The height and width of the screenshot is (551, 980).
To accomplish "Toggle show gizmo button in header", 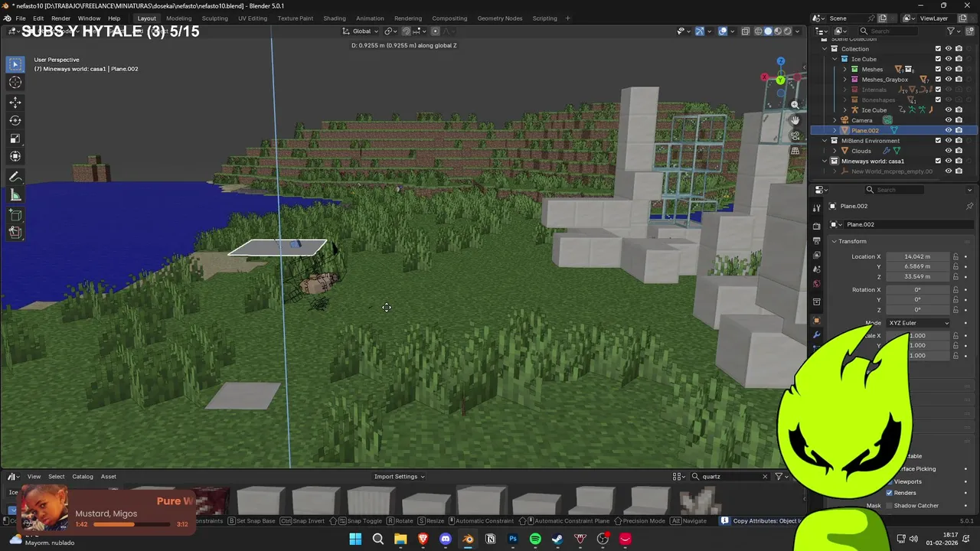I will tap(700, 31).
